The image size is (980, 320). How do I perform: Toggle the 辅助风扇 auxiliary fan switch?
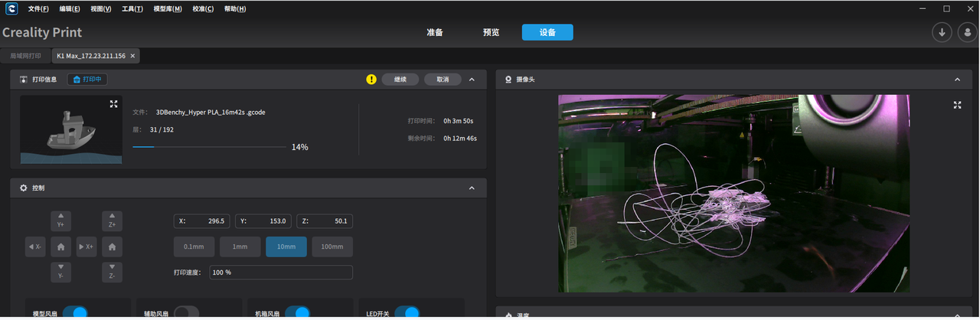click(186, 312)
